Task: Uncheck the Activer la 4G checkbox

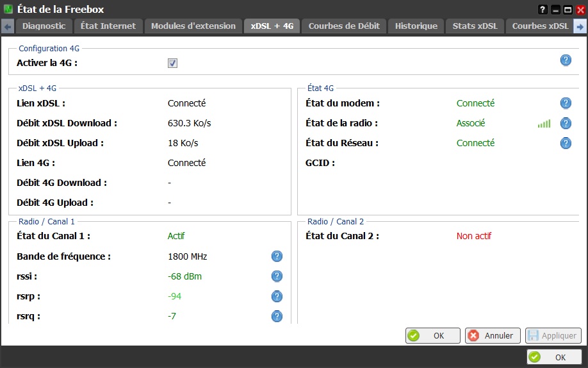Action: tap(172, 63)
